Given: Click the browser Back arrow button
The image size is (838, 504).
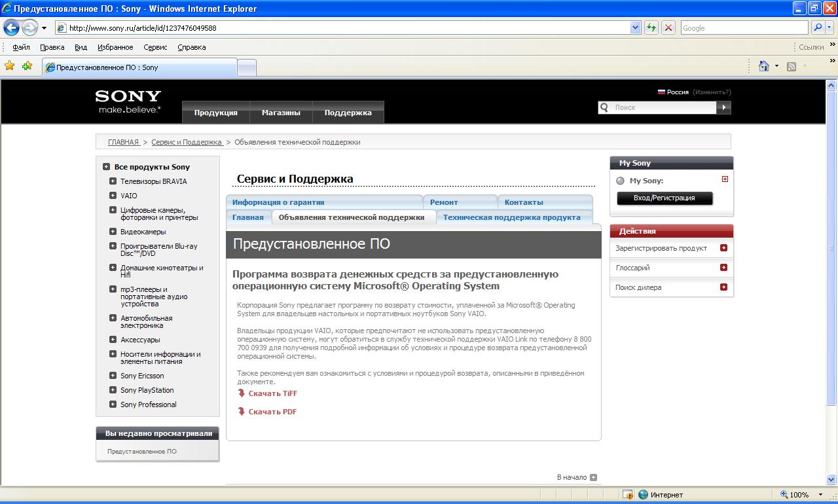Looking at the screenshot, I should pos(11,27).
